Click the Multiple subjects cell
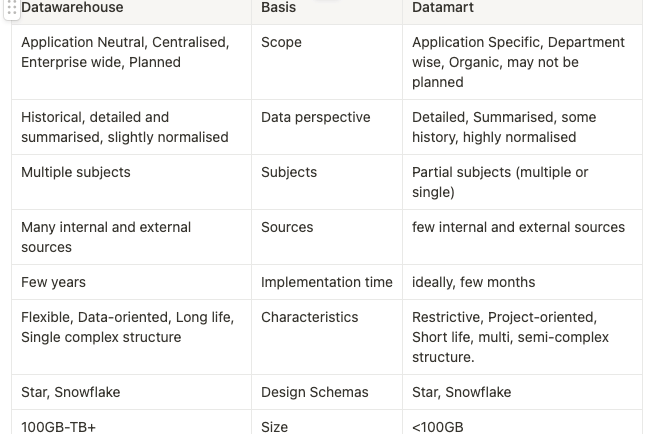Viewport: 653px width, 434px height. 132,182
